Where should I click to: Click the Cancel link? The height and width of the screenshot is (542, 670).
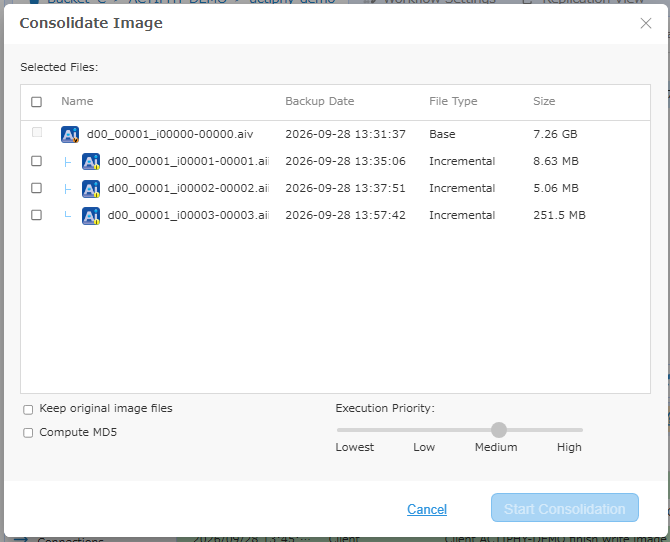[x=427, y=509]
